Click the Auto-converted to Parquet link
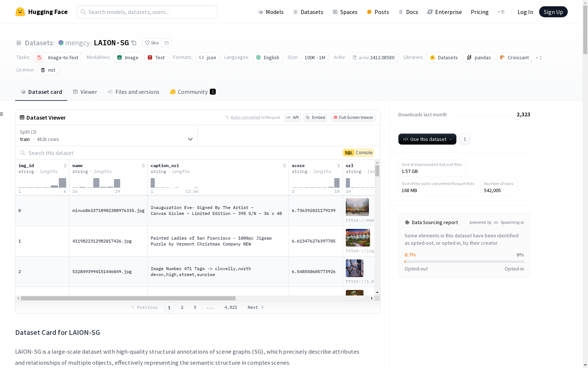 click(252, 117)
